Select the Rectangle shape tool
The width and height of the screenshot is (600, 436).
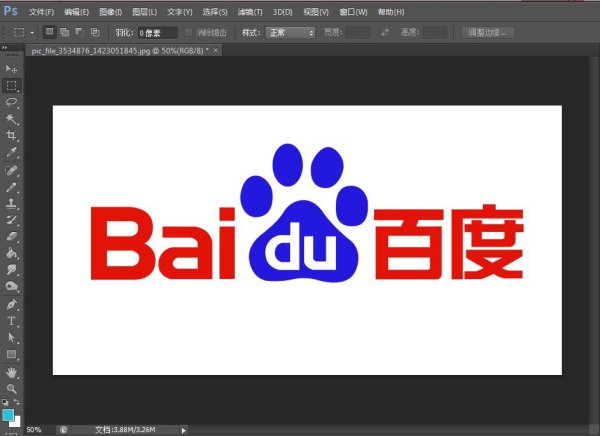[x=11, y=354]
